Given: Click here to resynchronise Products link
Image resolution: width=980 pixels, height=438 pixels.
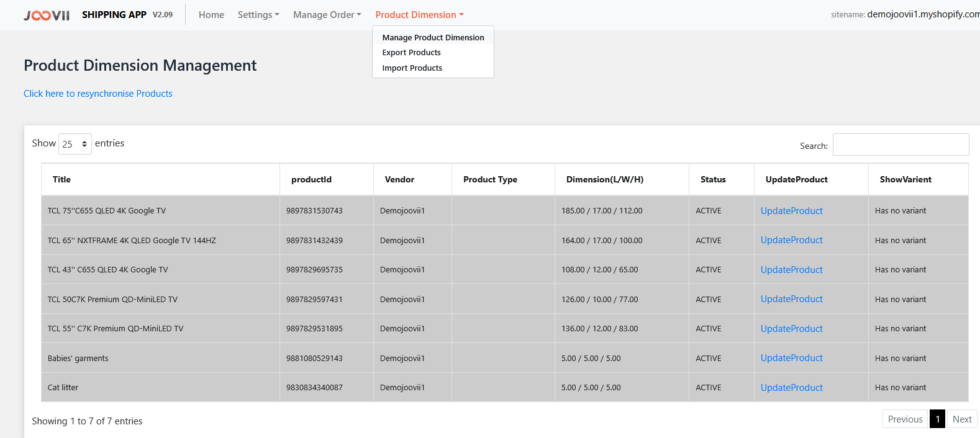Looking at the screenshot, I should [98, 94].
